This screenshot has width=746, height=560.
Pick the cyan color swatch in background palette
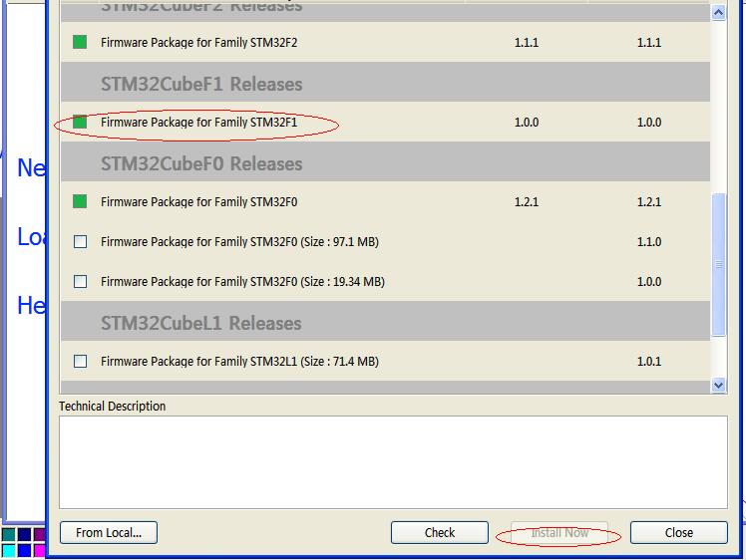(9, 551)
